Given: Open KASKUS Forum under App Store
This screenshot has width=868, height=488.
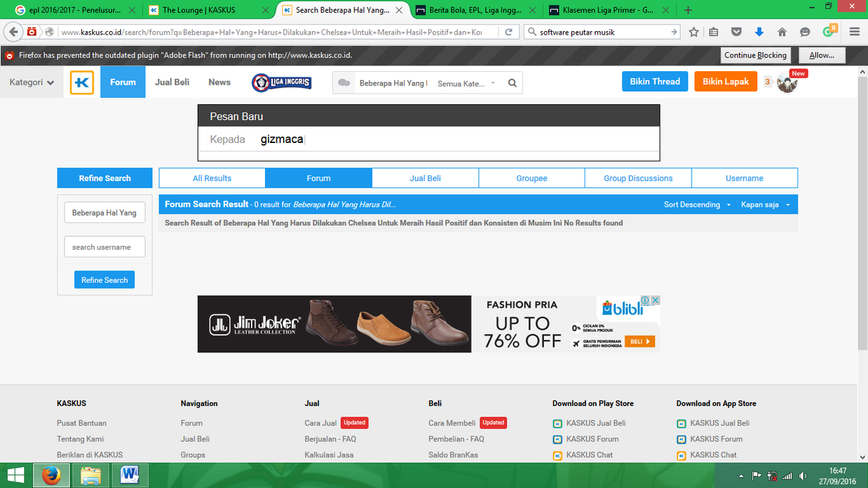Looking at the screenshot, I should click(x=716, y=439).
